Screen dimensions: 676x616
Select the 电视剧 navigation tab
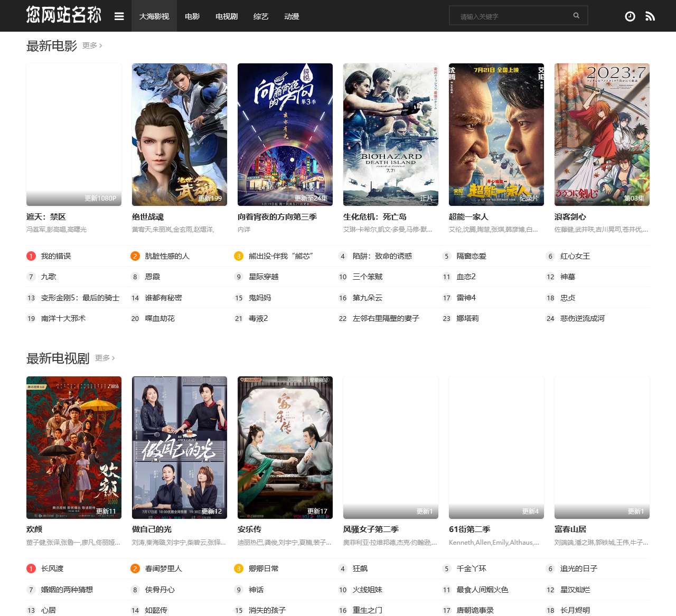point(227,16)
